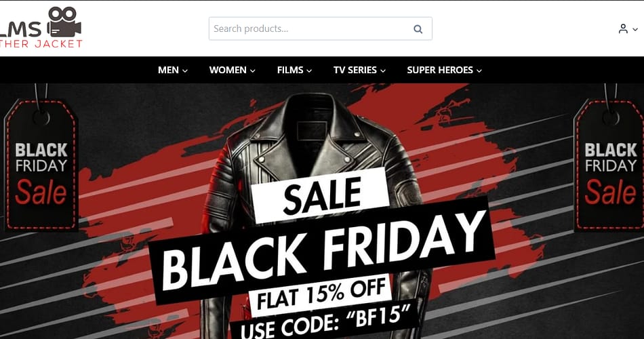Expand the chevron next to SUPER HEROES
This screenshot has height=339, width=644.
(x=479, y=71)
